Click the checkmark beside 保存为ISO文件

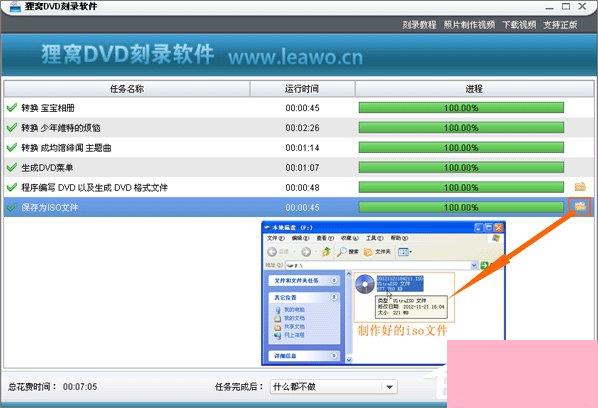pos(12,207)
